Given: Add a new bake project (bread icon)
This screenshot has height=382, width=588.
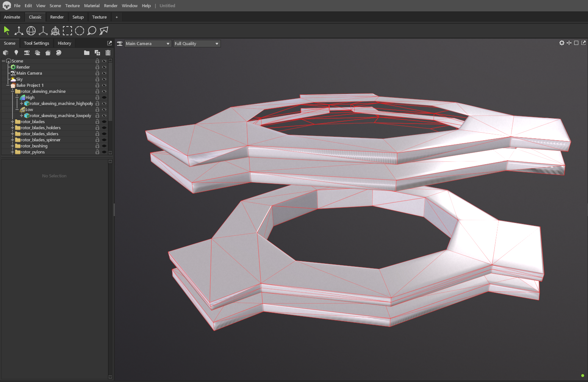Looking at the screenshot, I should click(48, 53).
